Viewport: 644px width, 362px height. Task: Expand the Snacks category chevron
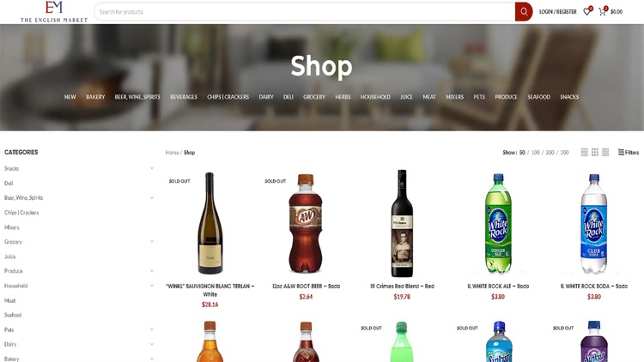point(152,168)
